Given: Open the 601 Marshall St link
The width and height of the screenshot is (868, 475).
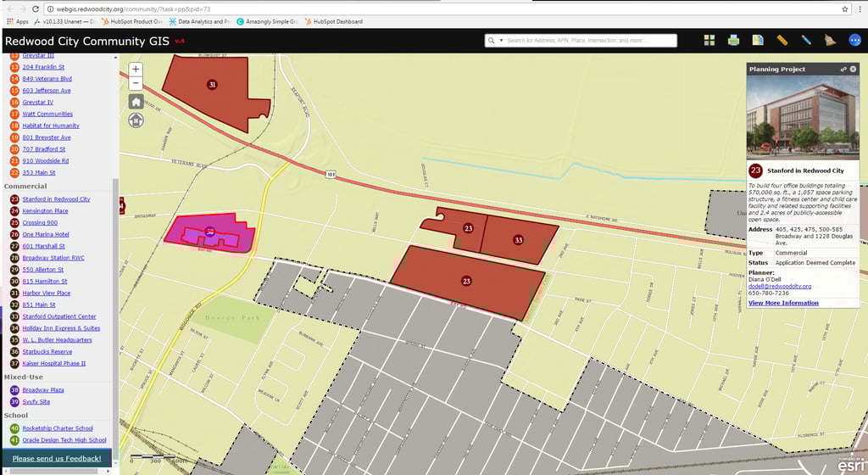Looking at the screenshot, I should click(x=43, y=246).
